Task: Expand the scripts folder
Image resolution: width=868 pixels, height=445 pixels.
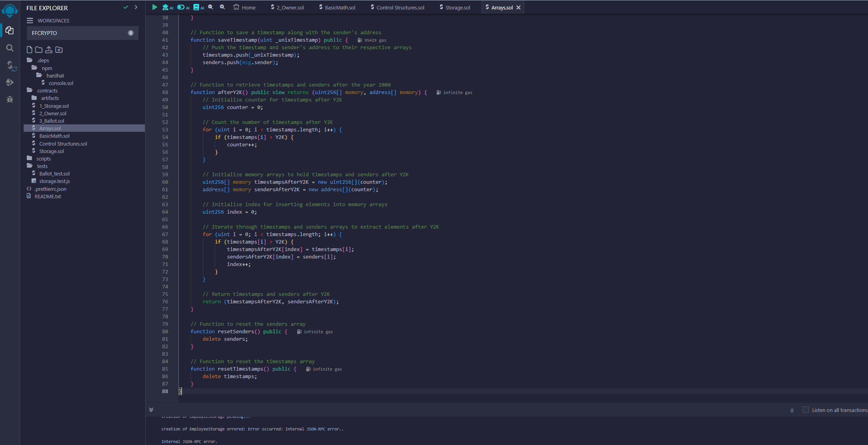Action: click(39, 159)
